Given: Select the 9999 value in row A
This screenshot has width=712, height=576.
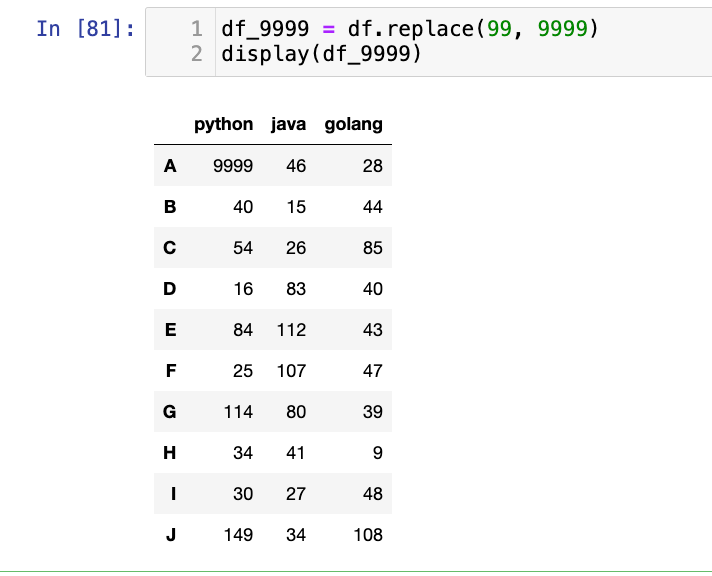Looking at the screenshot, I should pos(233,166).
